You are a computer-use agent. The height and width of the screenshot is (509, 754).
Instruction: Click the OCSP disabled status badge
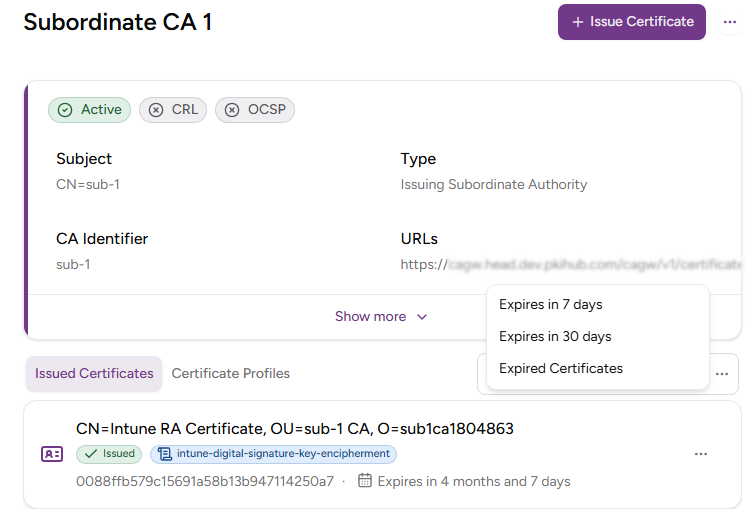254,110
